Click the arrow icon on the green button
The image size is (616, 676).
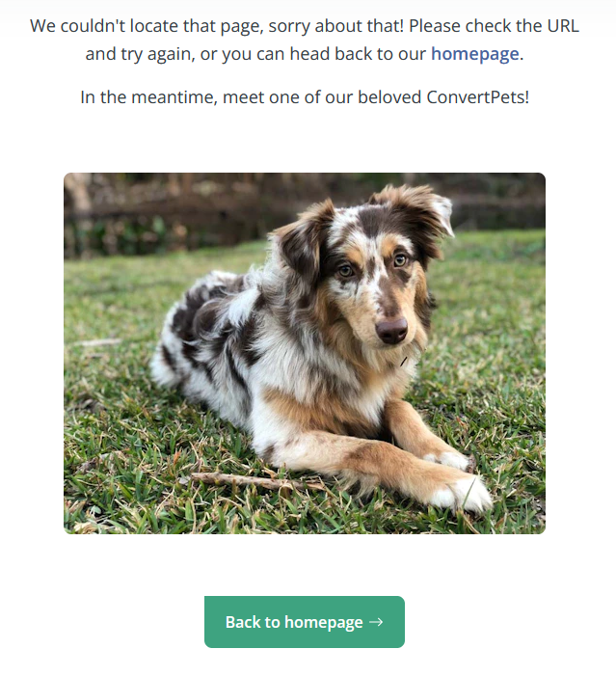376,622
